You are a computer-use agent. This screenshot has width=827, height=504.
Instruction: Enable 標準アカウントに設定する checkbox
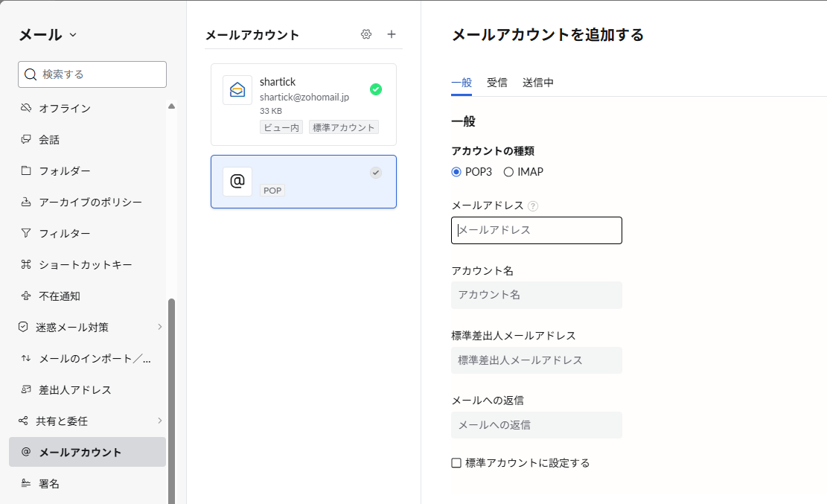click(456, 463)
